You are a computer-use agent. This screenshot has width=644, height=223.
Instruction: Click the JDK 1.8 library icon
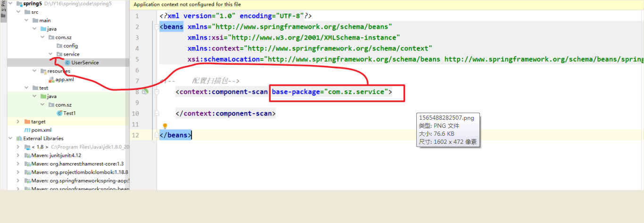(x=27, y=147)
